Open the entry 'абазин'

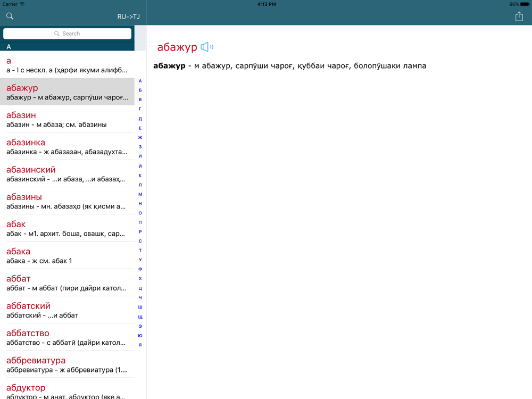coord(67,119)
